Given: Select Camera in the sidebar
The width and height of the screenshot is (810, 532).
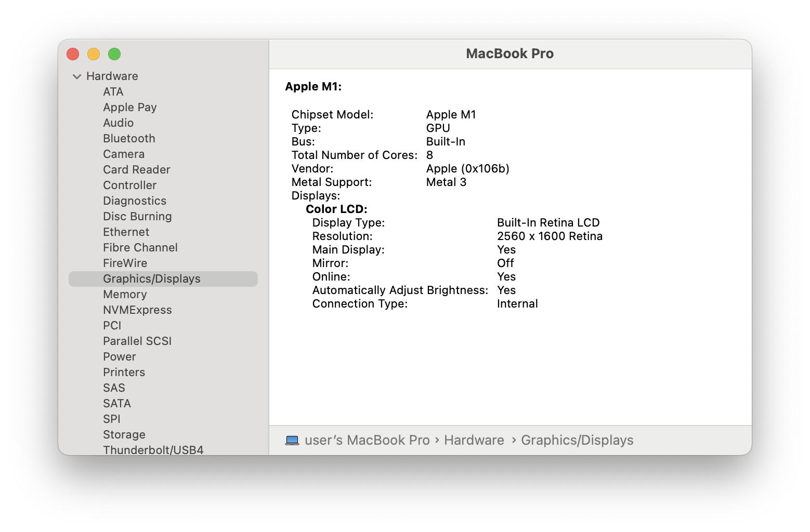Looking at the screenshot, I should click(x=124, y=154).
